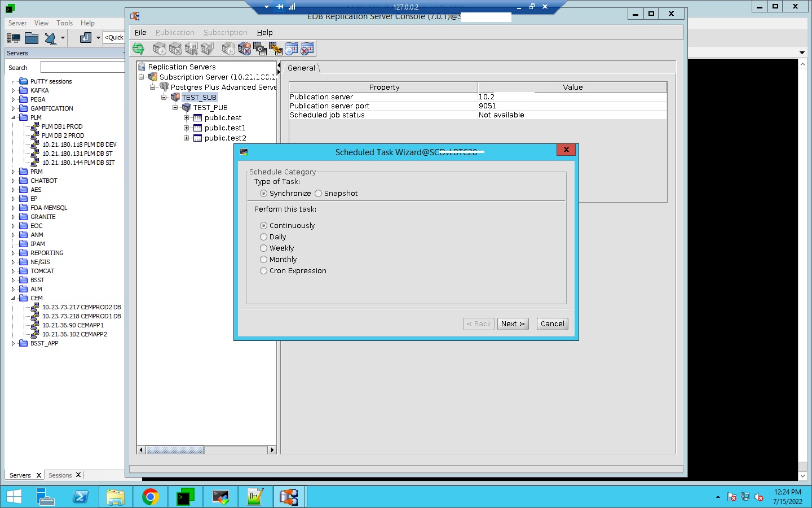Open the satellite dish icon dropdown arrow
812x508 pixels.
coord(63,38)
